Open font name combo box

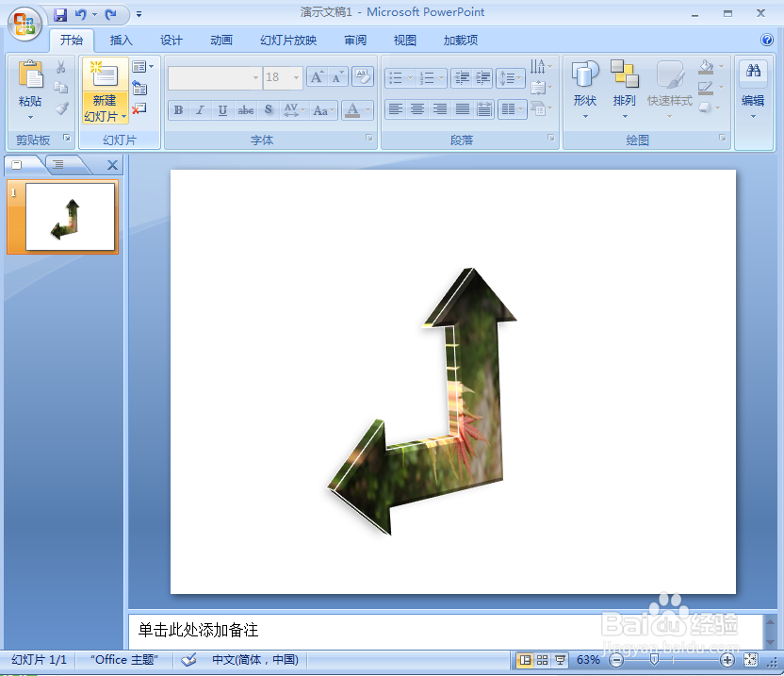(215, 77)
